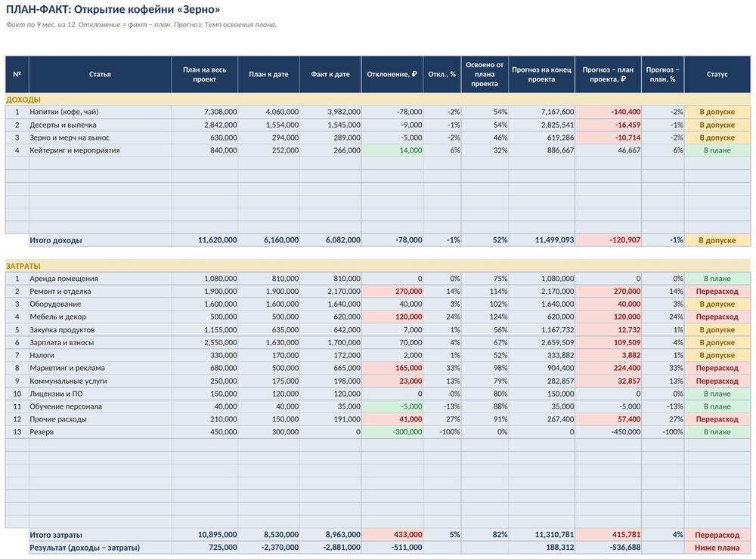Select the cell «Напитки (кофе, чай)»
This screenshot has width=756, height=559.
tap(100, 112)
